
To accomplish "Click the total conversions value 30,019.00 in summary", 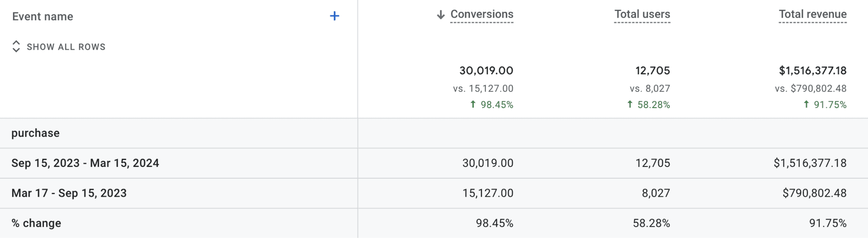I will pos(486,71).
